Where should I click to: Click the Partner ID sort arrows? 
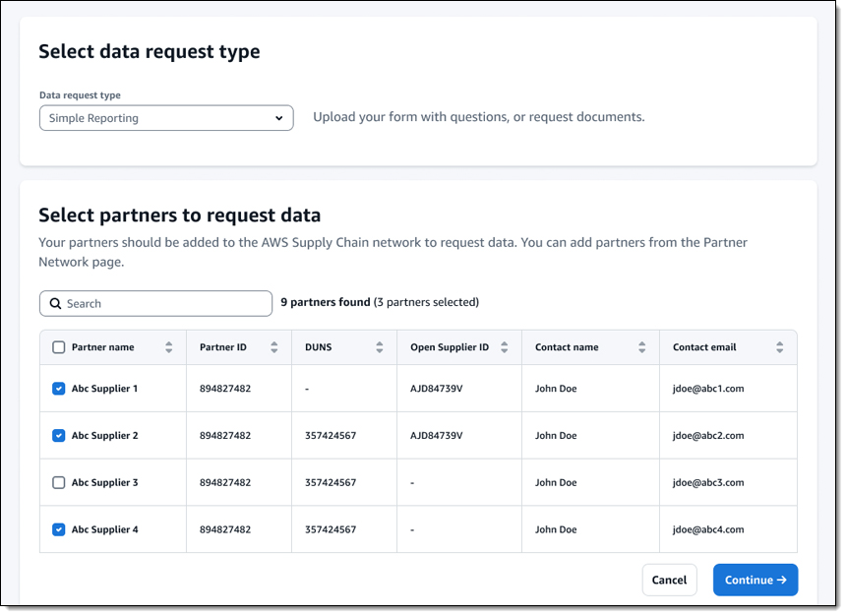coord(273,347)
